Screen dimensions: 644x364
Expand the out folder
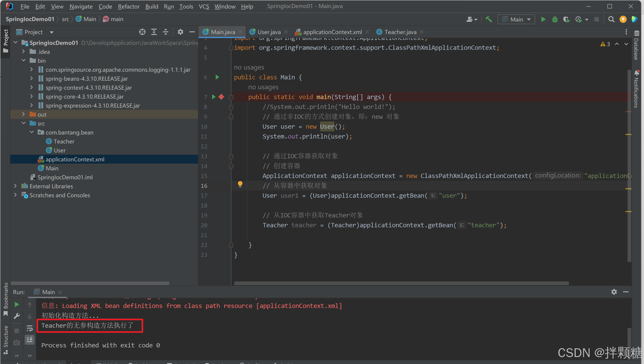(24, 114)
